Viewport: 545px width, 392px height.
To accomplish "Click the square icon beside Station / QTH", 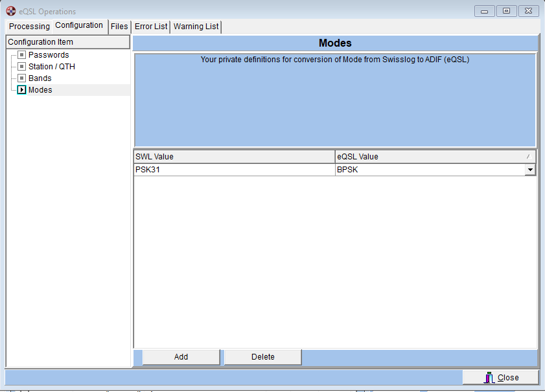I will point(21,67).
